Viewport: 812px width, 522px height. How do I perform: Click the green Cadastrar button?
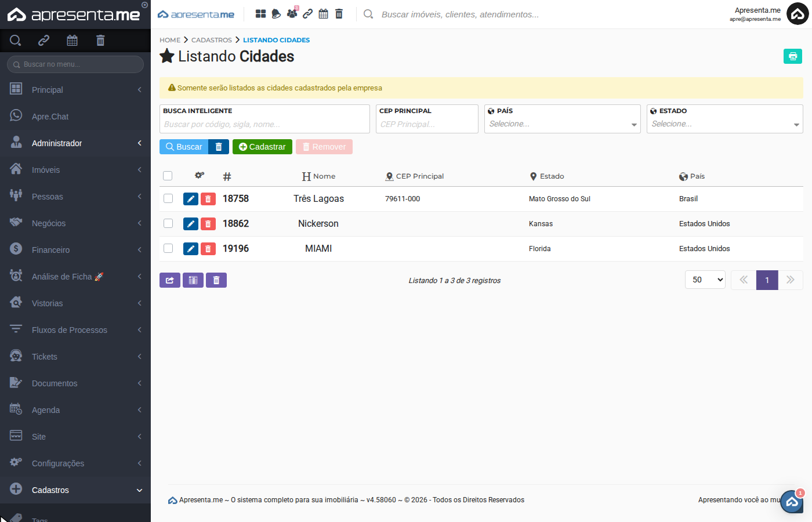(262, 147)
